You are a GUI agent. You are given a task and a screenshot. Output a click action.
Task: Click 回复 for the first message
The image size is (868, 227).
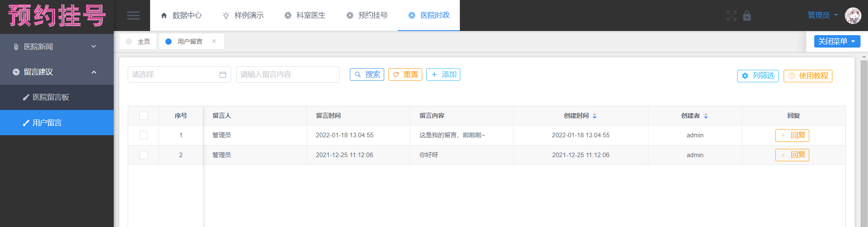792,135
